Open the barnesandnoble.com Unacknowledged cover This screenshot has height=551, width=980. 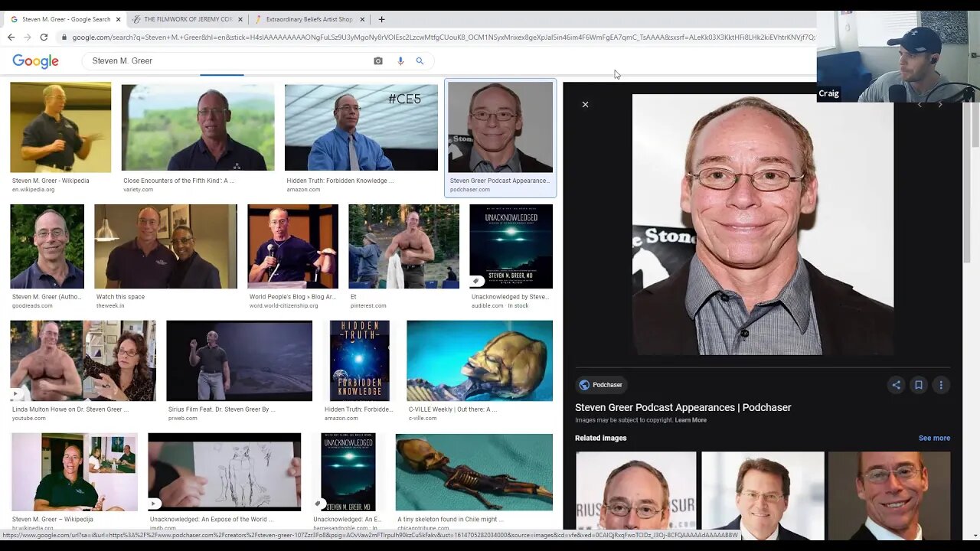(348, 472)
